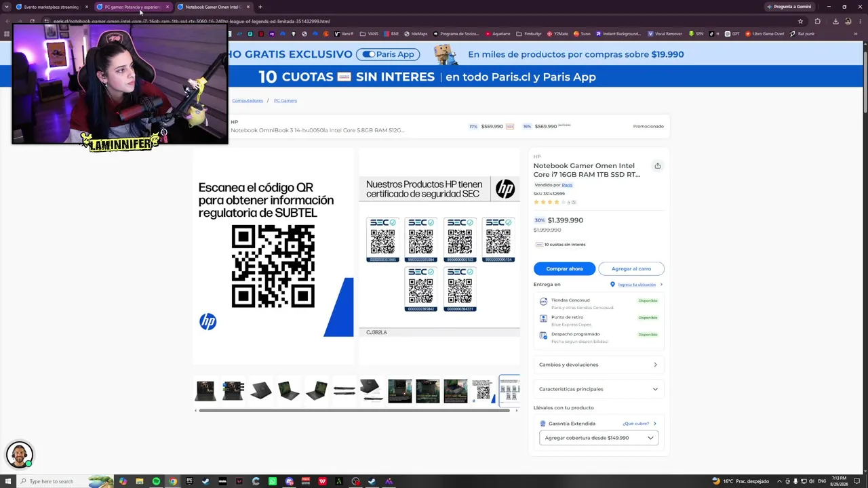Click the Despacho programado calendar icon
This screenshot has width=868, height=488.
pos(543,335)
